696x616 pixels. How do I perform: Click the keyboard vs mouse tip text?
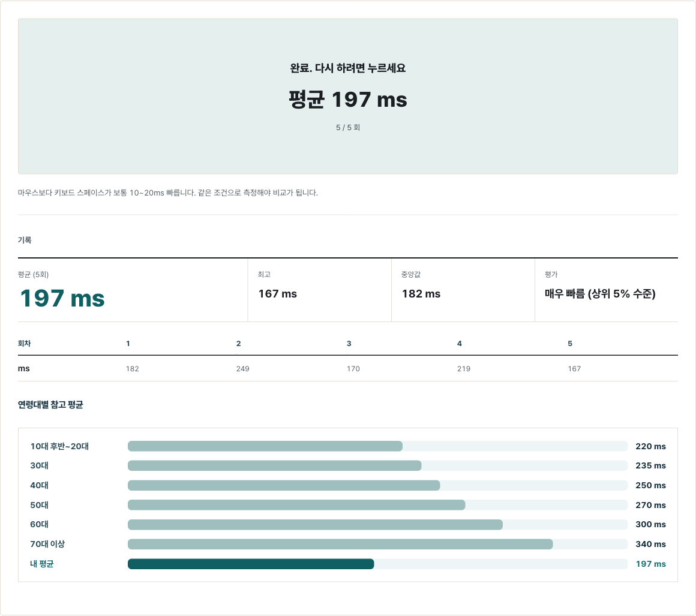coord(168,193)
